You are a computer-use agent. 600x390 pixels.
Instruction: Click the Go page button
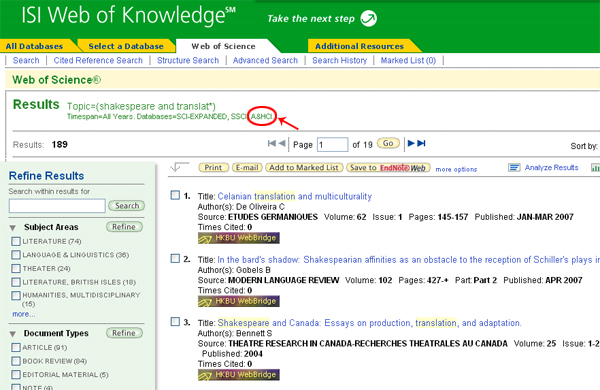point(388,143)
